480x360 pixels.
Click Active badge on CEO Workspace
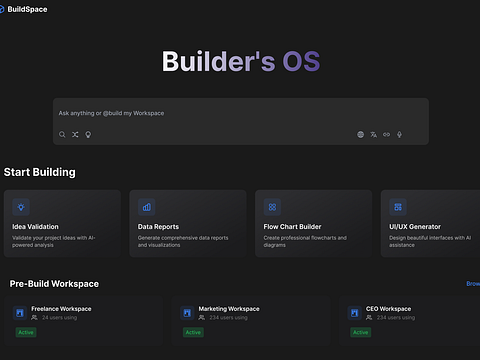click(x=361, y=332)
